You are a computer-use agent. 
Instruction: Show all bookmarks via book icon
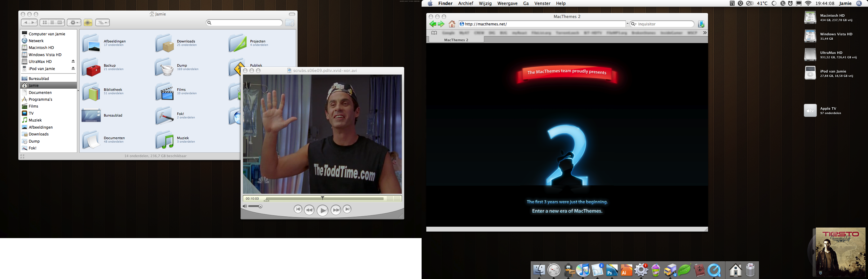[434, 33]
